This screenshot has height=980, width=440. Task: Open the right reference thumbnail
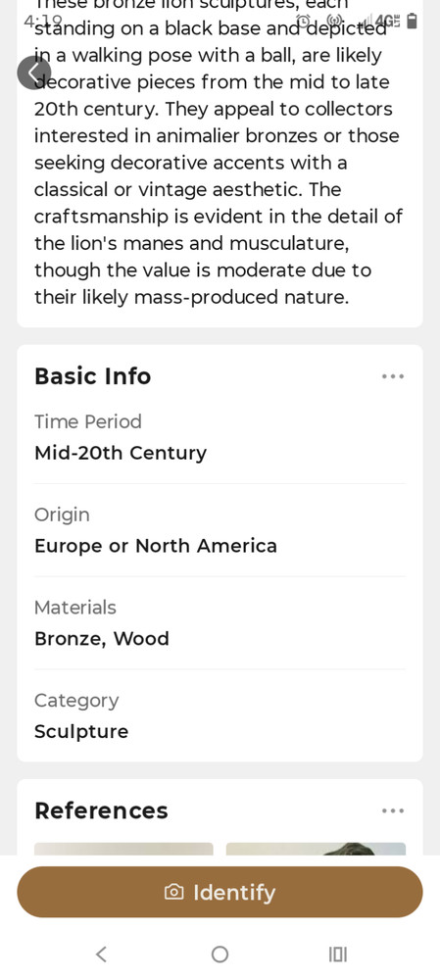pos(316,849)
